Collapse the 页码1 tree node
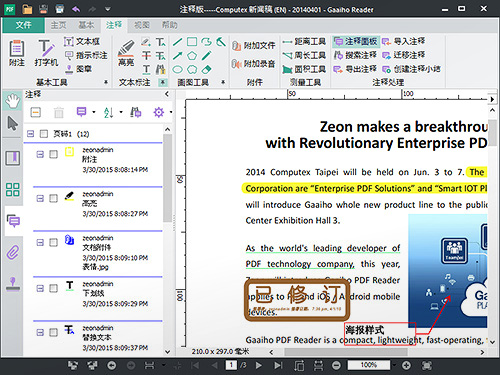The image size is (500, 375). tap(31, 134)
